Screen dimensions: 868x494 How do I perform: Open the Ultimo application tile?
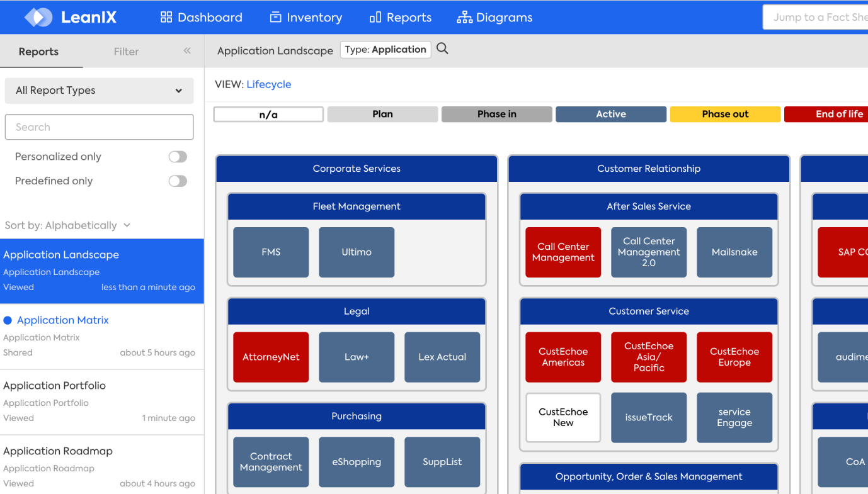click(357, 252)
